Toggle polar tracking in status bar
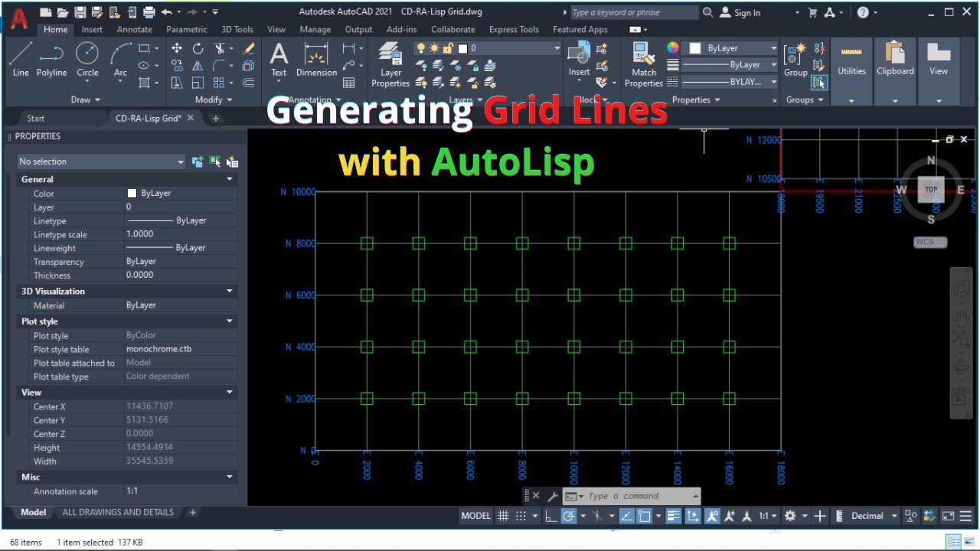Screen dimensions: 980x551 (x=569, y=516)
